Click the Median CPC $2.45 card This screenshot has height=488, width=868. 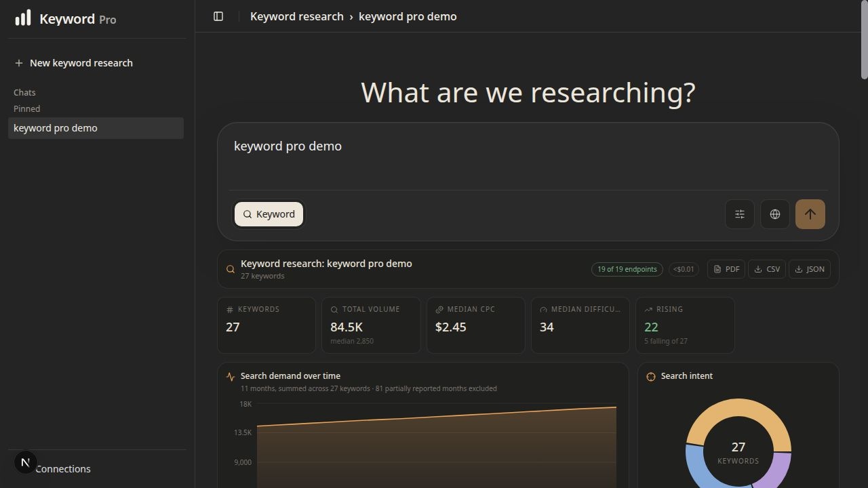(x=475, y=325)
